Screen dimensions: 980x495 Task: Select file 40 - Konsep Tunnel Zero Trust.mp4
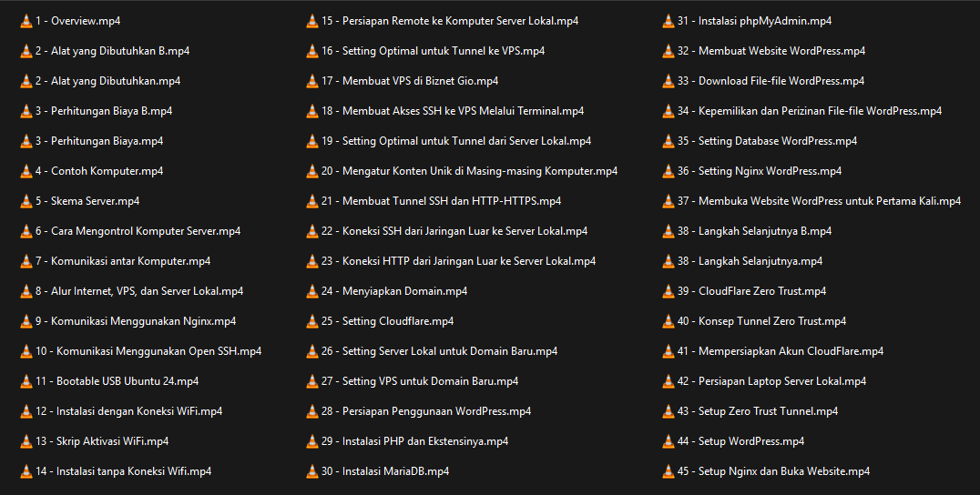coord(761,321)
